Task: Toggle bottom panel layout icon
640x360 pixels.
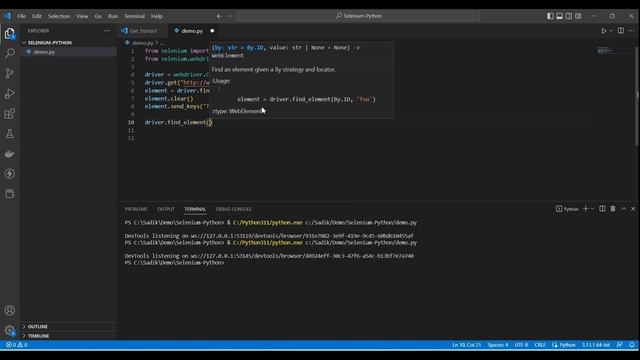Action: coord(560,16)
